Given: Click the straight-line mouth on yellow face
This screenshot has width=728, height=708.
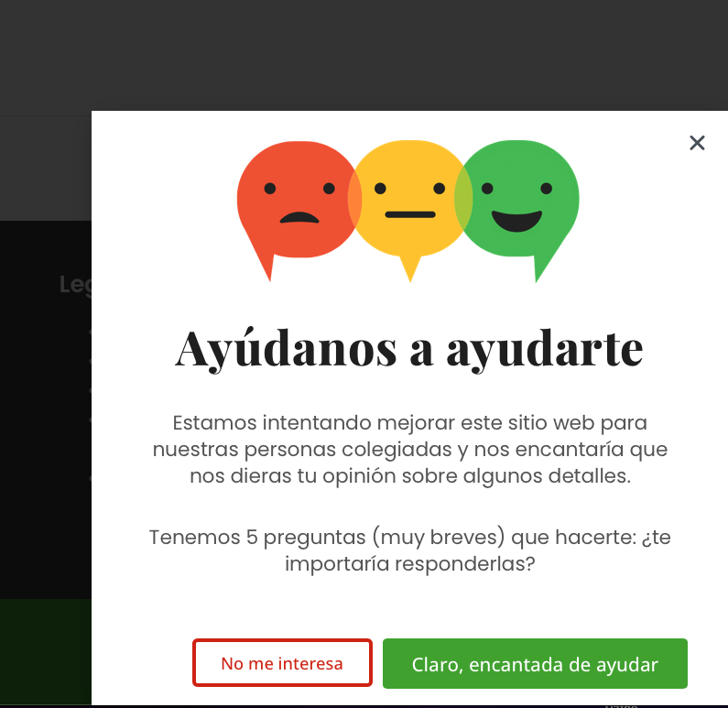Looking at the screenshot, I should point(409,214).
